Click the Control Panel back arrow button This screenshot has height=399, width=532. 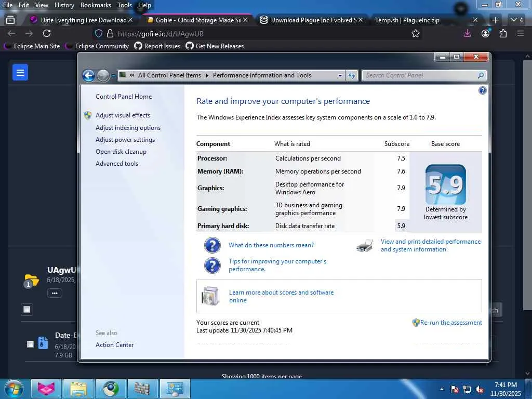(x=88, y=75)
